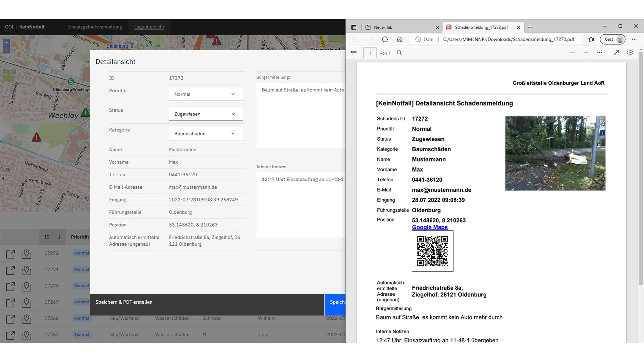Toggle ID column sort arrow

pyautogui.click(x=59, y=237)
